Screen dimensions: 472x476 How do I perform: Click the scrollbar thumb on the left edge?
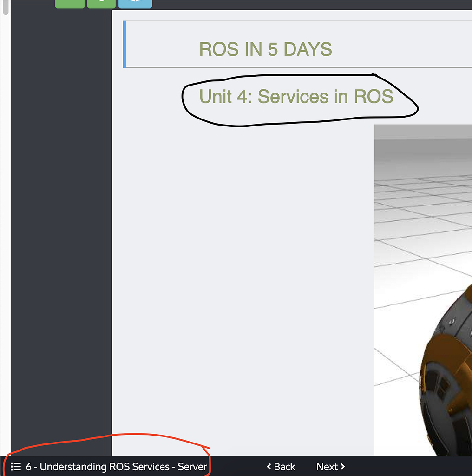coord(5,7)
